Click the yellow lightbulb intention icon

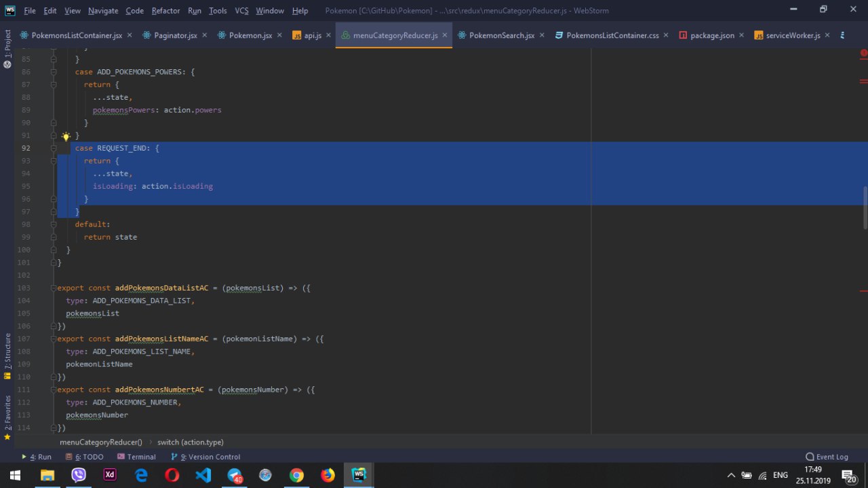pos(66,136)
